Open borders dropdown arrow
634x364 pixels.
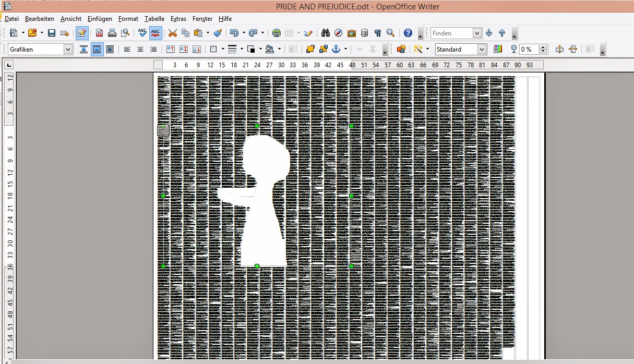tap(223, 49)
